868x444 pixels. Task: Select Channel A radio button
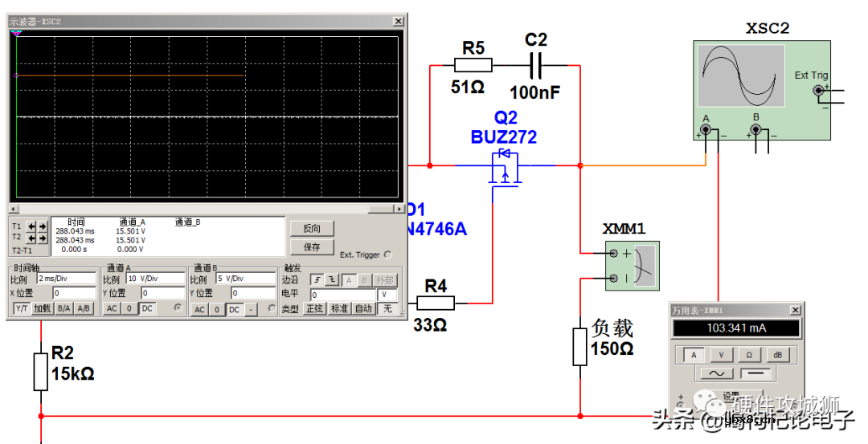click(178, 308)
